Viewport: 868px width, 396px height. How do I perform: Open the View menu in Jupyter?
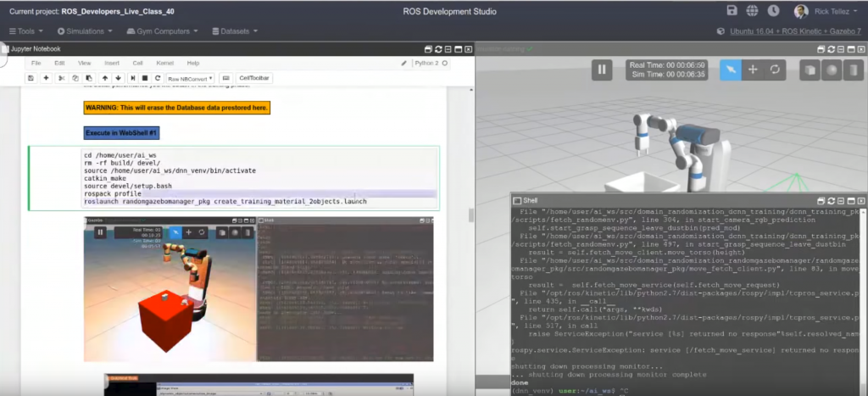pos(85,63)
